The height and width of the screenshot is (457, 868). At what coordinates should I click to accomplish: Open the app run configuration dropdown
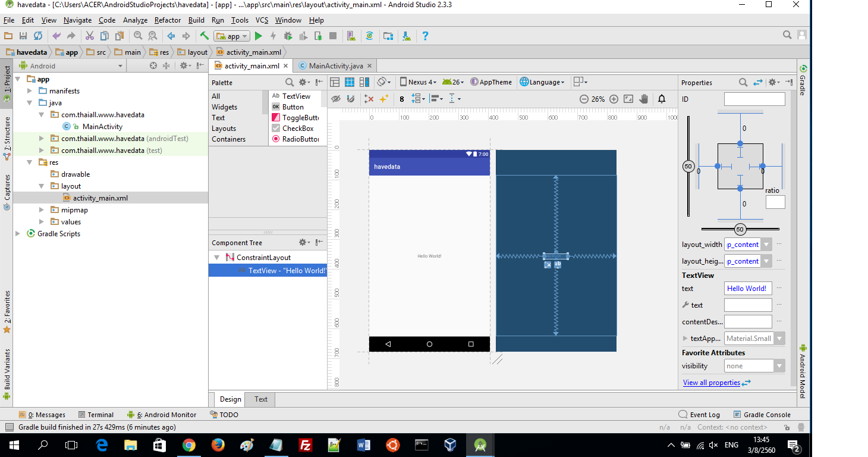(x=231, y=36)
